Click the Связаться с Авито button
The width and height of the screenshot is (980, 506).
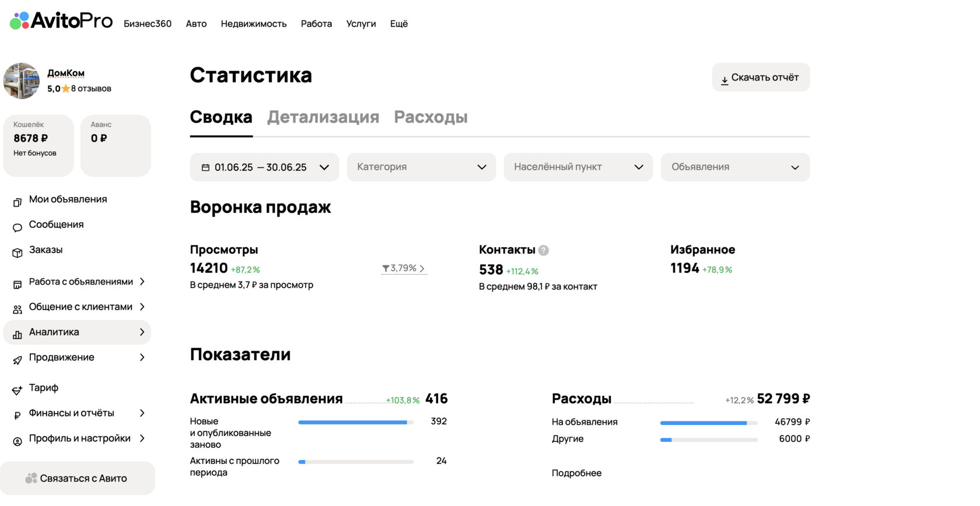coord(78,478)
